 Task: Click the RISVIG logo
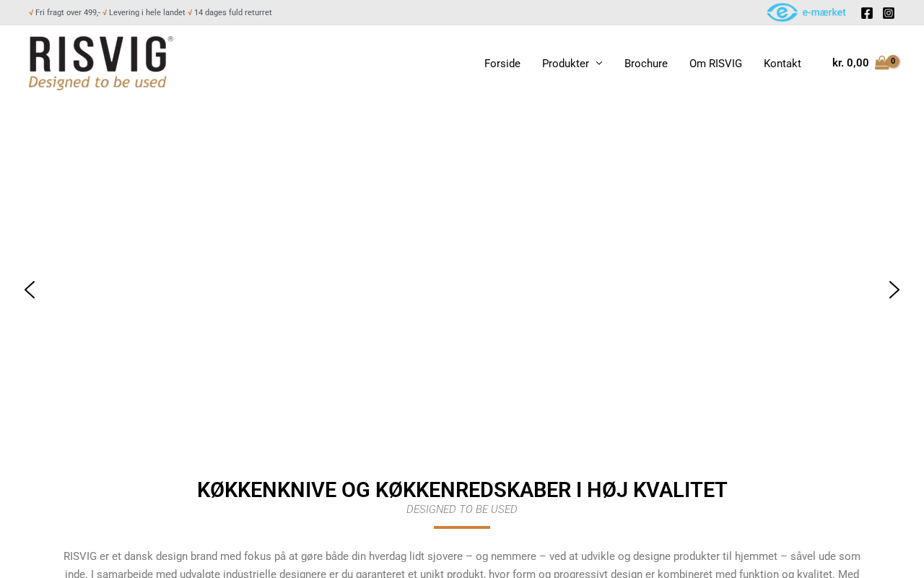click(101, 63)
